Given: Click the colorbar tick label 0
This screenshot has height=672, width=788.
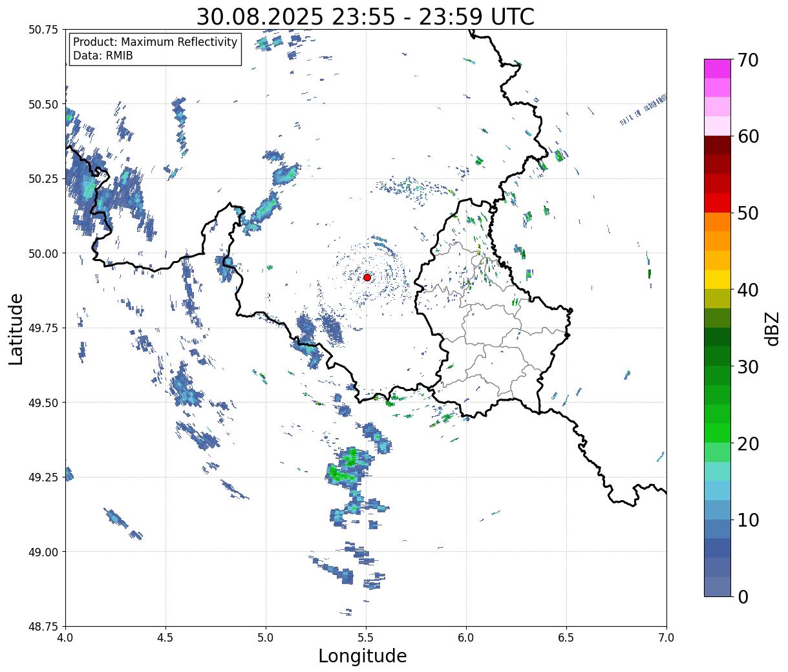Looking at the screenshot, I should [x=742, y=596].
